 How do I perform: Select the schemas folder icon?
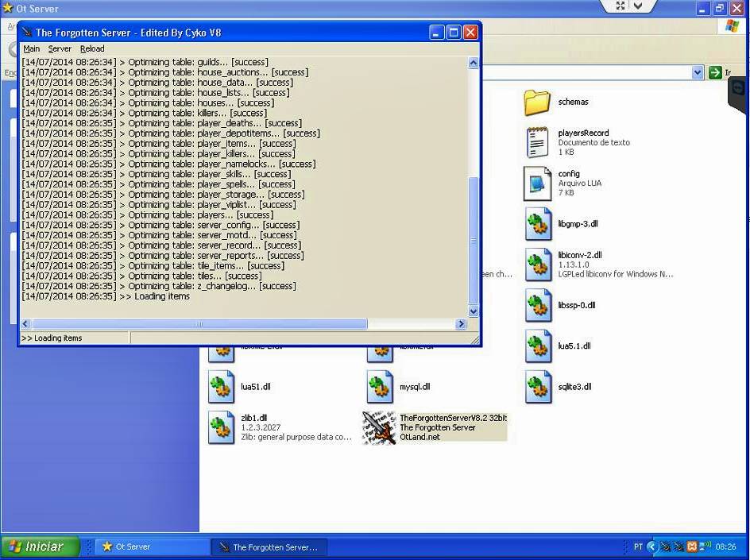(x=538, y=102)
